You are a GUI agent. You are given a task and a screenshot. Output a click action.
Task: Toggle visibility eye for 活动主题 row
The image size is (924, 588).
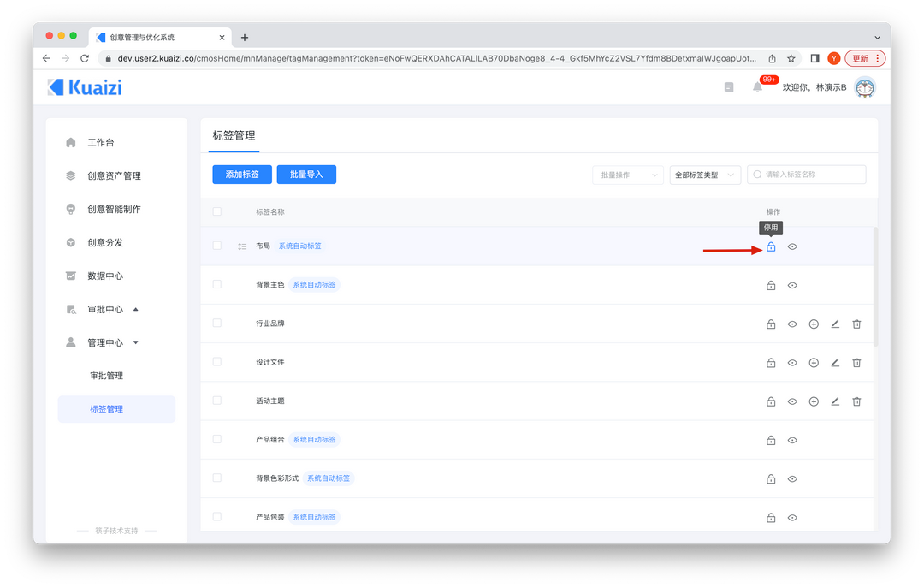point(792,401)
